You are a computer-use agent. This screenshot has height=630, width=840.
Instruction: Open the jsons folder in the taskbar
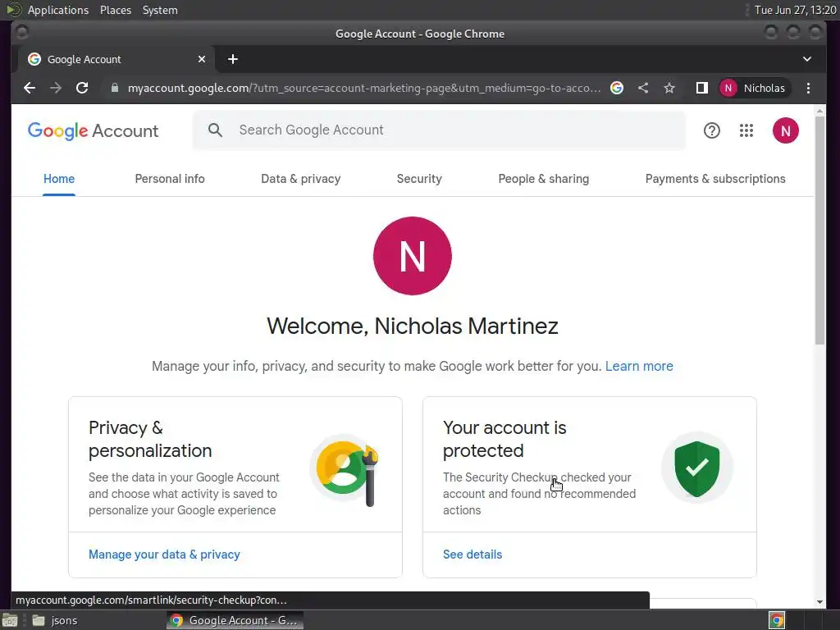[55, 620]
